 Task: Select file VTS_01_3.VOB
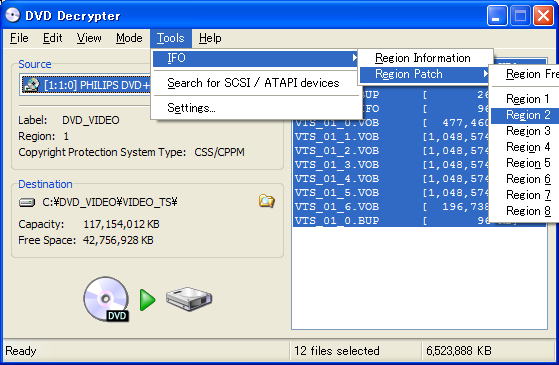click(390, 165)
